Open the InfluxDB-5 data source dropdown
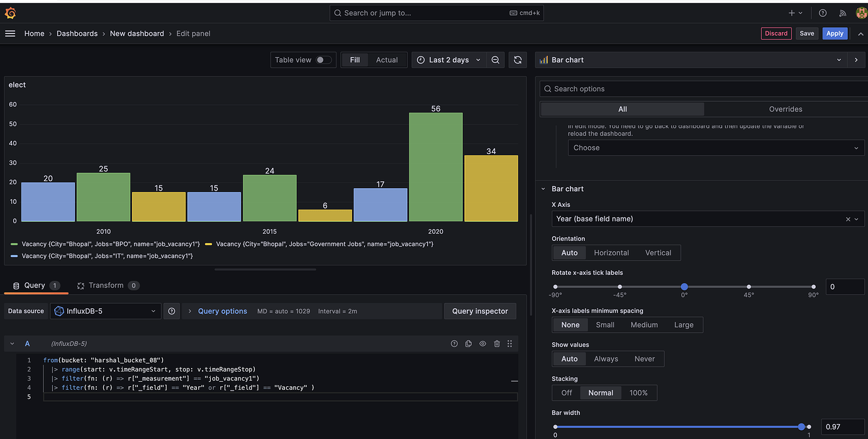The image size is (868, 439). coord(105,311)
